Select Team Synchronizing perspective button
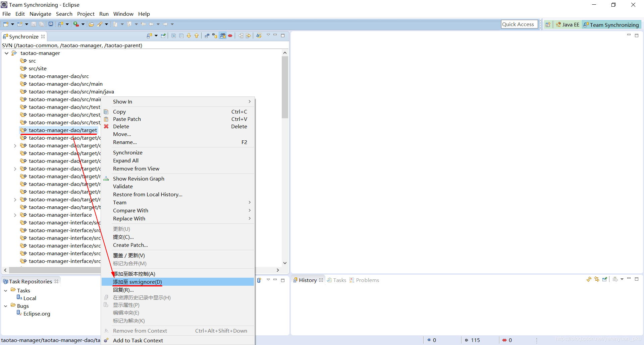This screenshot has height=345, width=644. point(611,24)
